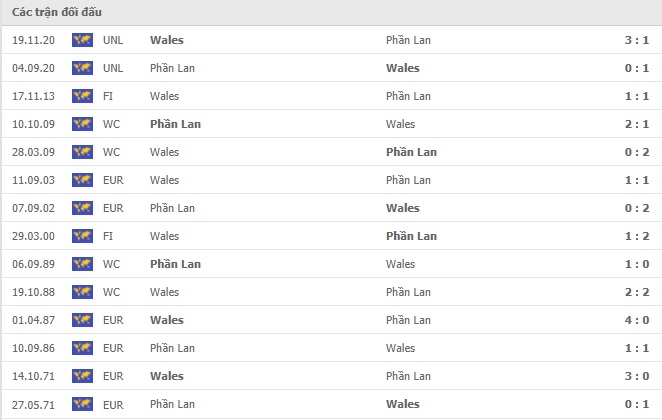Click world map icon on 17.11.13 row
Viewport: 662px width, 420px height.
click(x=82, y=96)
